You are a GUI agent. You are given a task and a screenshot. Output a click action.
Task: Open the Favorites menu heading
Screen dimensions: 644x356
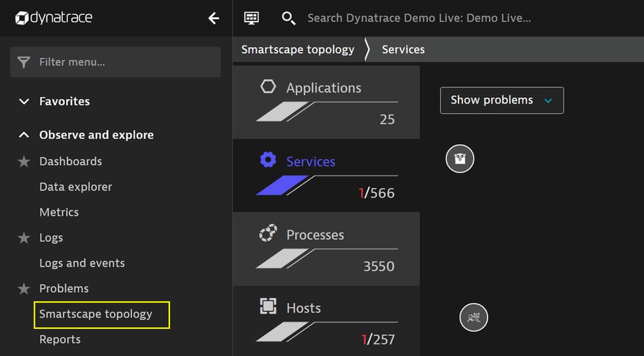click(x=64, y=102)
